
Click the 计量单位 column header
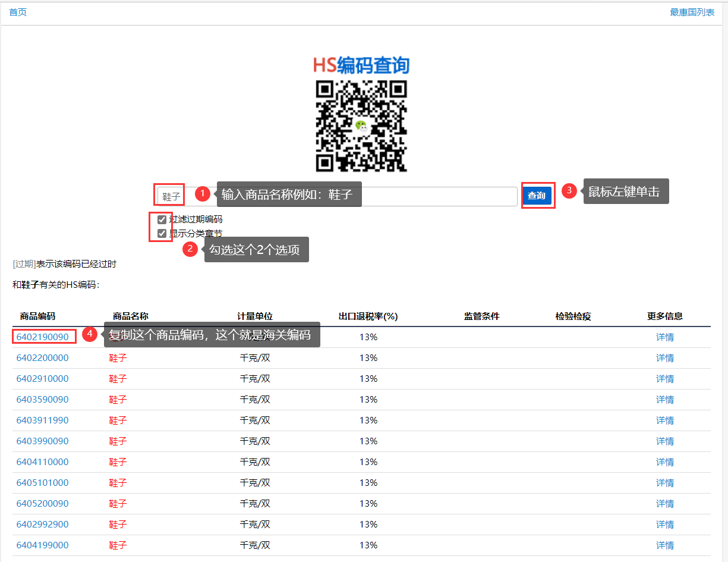pyautogui.click(x=255, y=316)
